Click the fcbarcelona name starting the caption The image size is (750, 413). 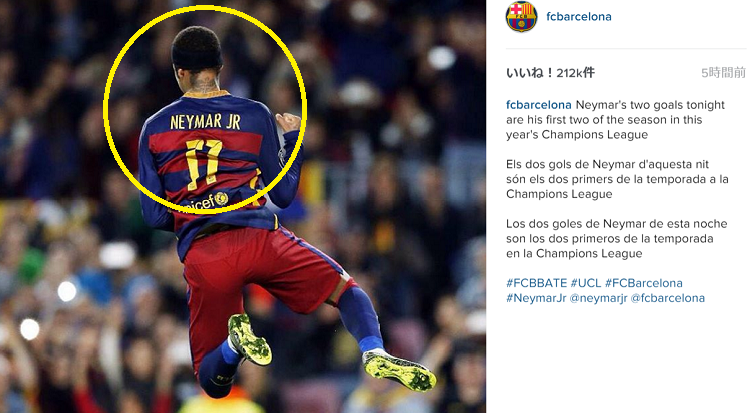click(x=539, y=105)
